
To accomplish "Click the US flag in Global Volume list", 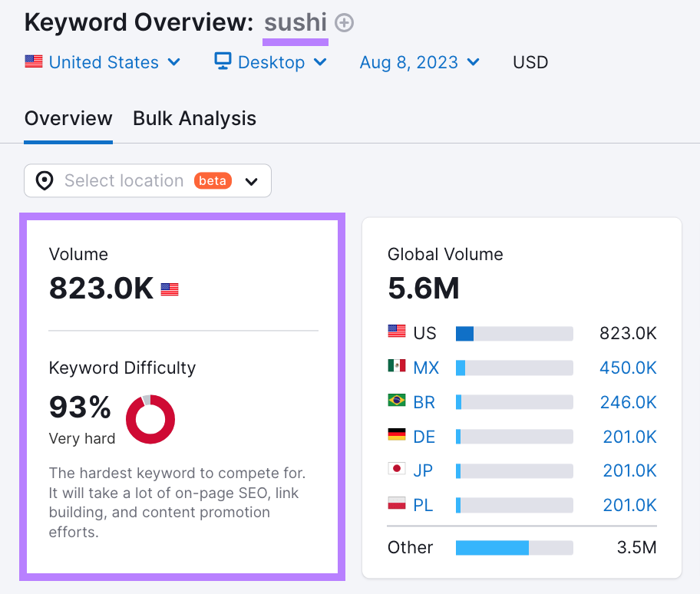I will click(x=396, y=331).
